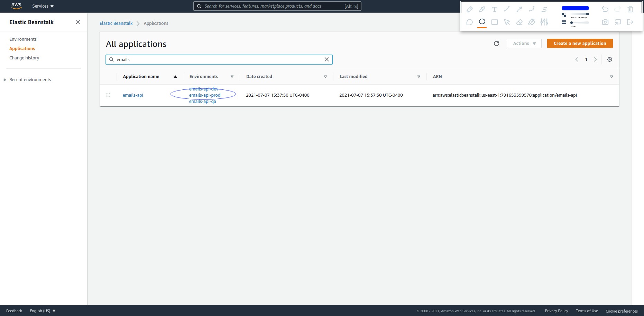Open the Actions dropdown
Image resolution: width=644 pixels, height=316 pixels.
click(524, 44)
